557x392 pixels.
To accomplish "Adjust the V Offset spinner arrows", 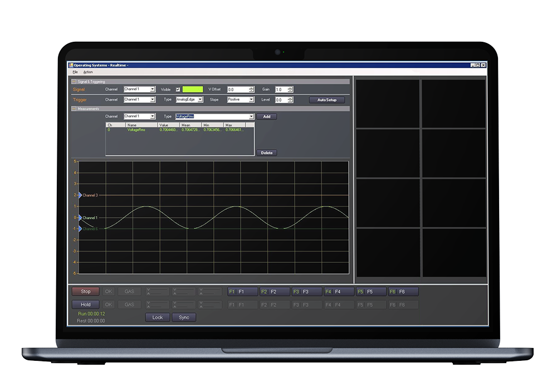I will pos(252,90).
